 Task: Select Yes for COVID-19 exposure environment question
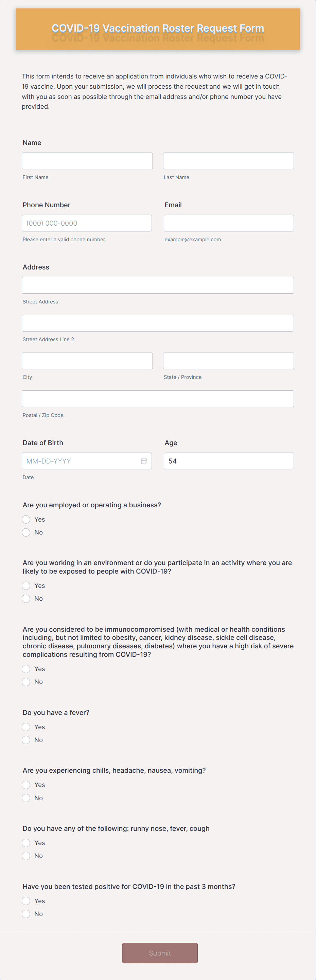[26, 586]
